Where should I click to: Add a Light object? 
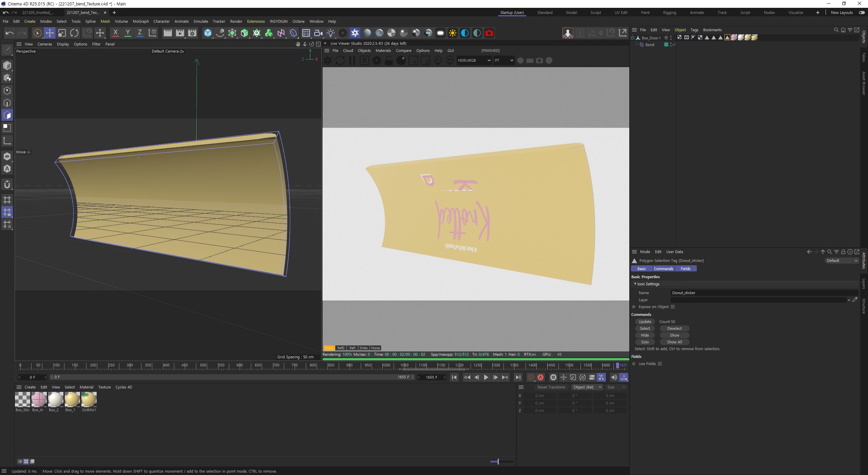click(331, 33)
